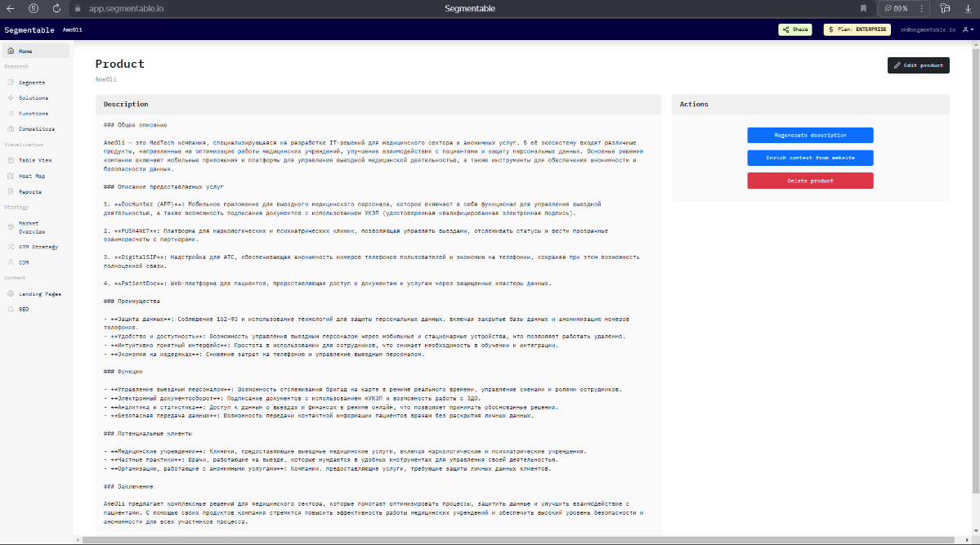Click the Plan: ENTERPRISE badge
Screen dimensions: 980x545
click(x=857, y=29)
